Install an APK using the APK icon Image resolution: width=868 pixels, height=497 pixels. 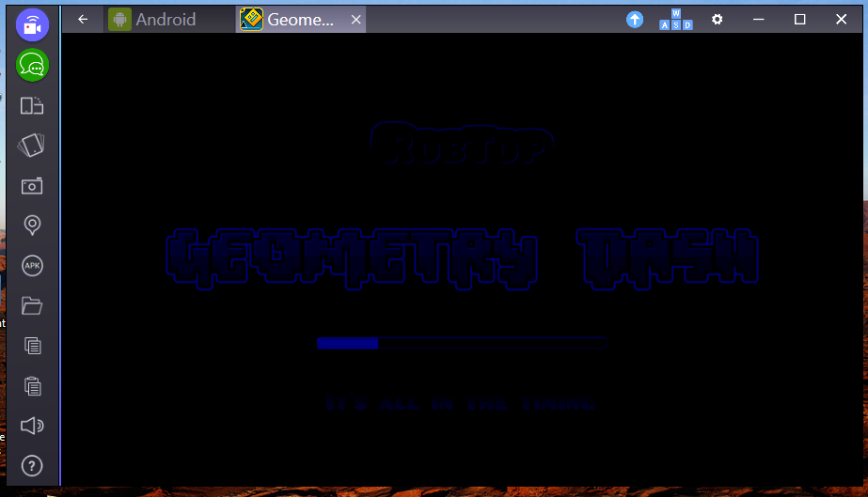32,266
